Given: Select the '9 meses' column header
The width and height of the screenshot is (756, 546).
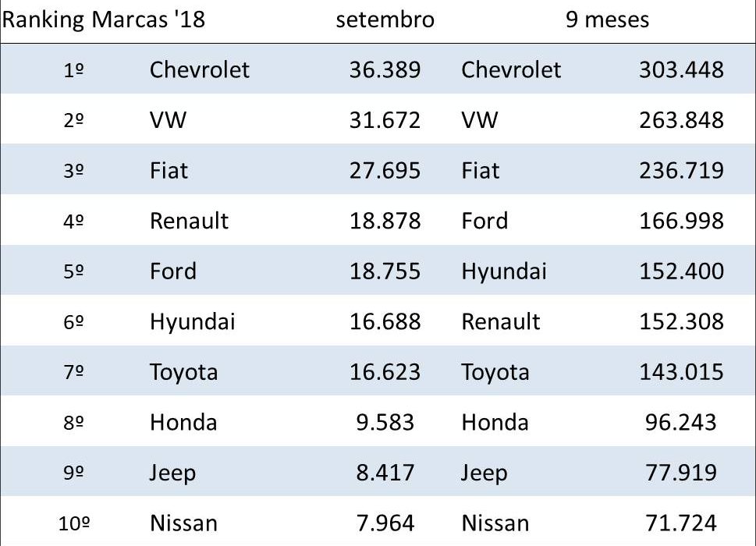Looking at the screenshot, I should tap(607, 19).
